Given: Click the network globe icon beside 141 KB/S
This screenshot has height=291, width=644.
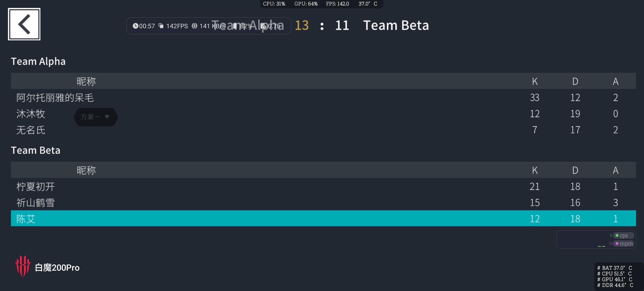Looking at the screenshot, I should tap(194, 26).
